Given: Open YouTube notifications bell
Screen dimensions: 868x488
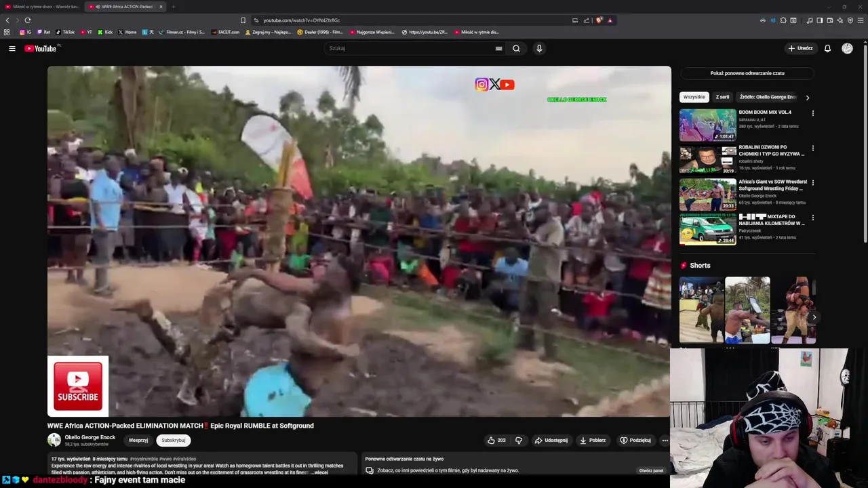Looking at the screenshot, I should [827, 48].
